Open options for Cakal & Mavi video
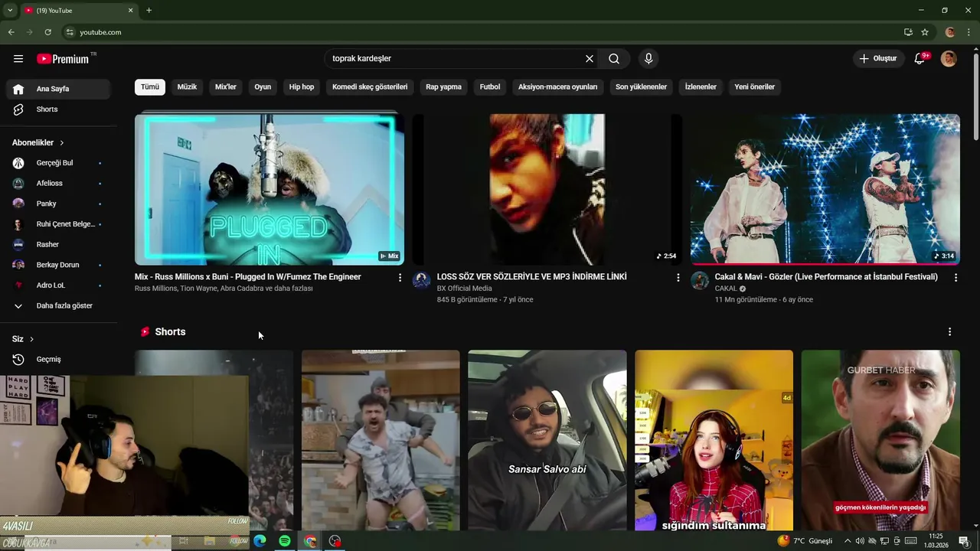Image resolution: width=980 pixels, height=551 pixels. (x=955, y=278)
